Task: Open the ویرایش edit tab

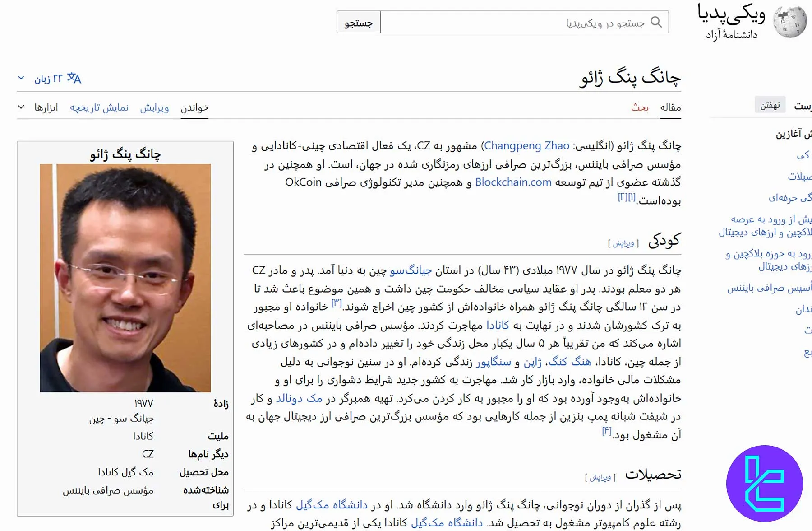Action: [154, 107]
